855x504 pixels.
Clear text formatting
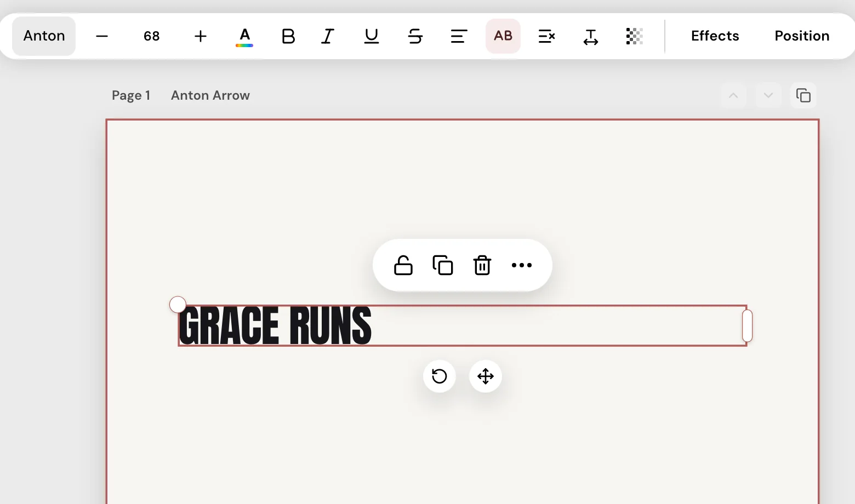(547, 36)
